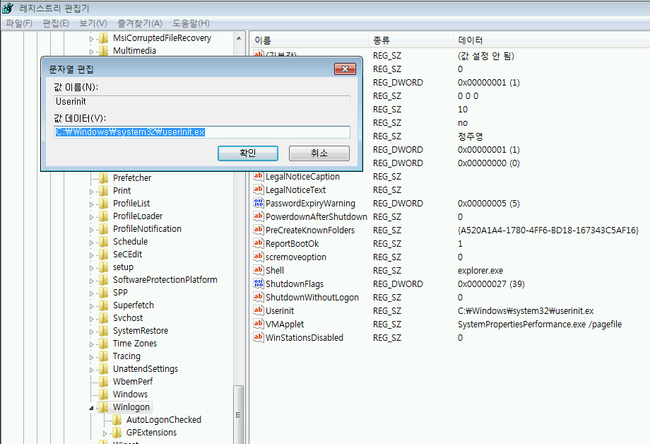
Task: Click the PreCreateKnownFolders value icon
Action: point(258,230)
